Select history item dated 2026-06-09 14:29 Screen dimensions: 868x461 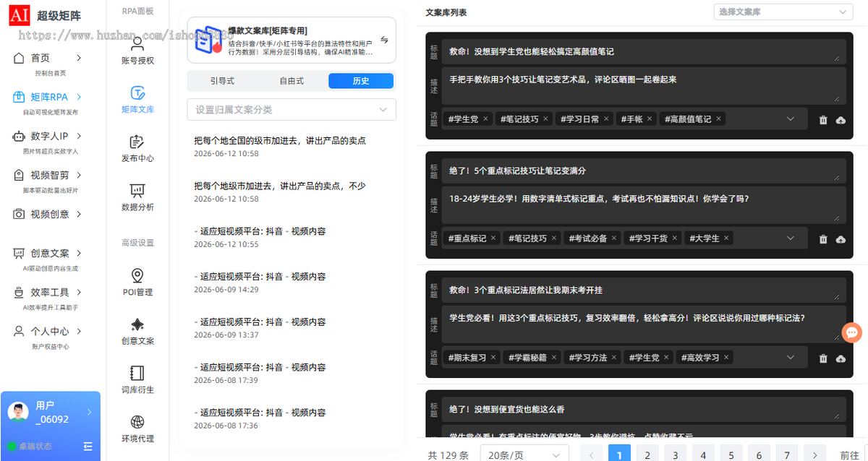(x=260, y=283)
